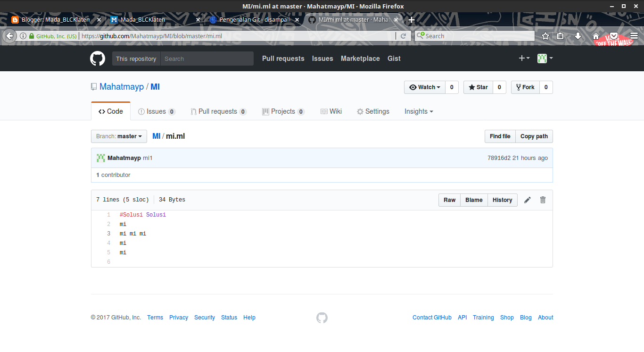The height and width of the screenshot is (352, 644).
Task: Click the MI breadcrumb link
Action: [157, 136]
